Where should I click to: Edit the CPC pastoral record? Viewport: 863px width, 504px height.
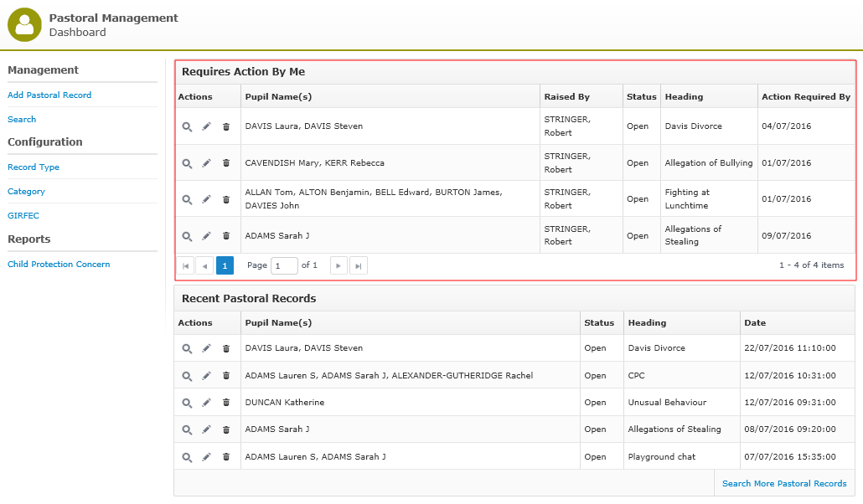(206, 377)
